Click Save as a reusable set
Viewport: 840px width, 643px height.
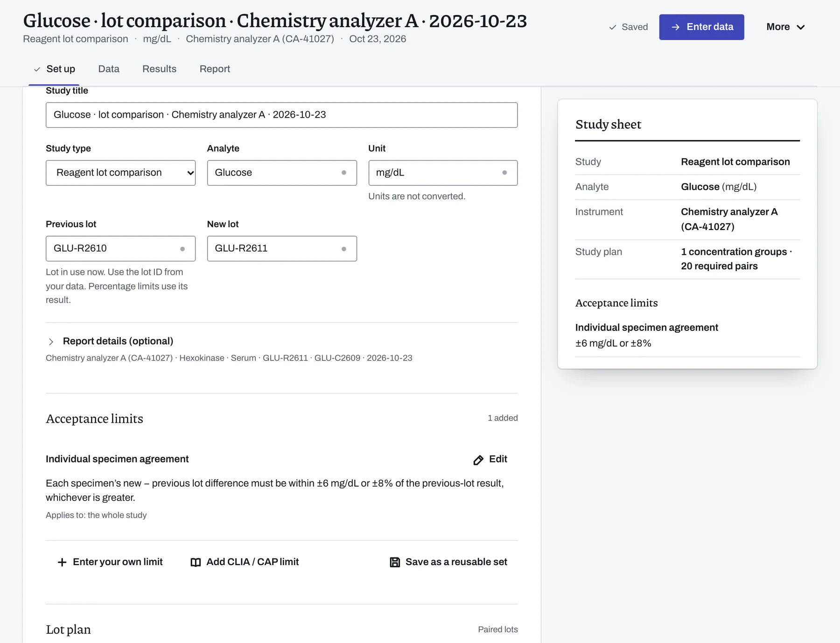pyautogui.click(x=448, y=562)
